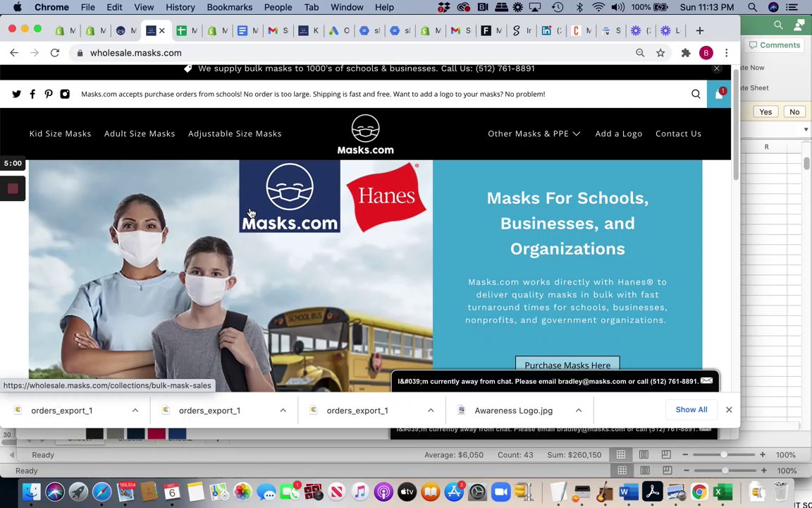Click the Masks.com header logo

365,134
